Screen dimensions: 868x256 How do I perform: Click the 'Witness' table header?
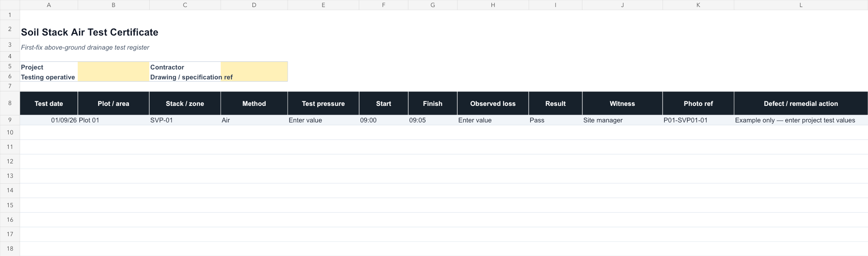pos(622,103)
